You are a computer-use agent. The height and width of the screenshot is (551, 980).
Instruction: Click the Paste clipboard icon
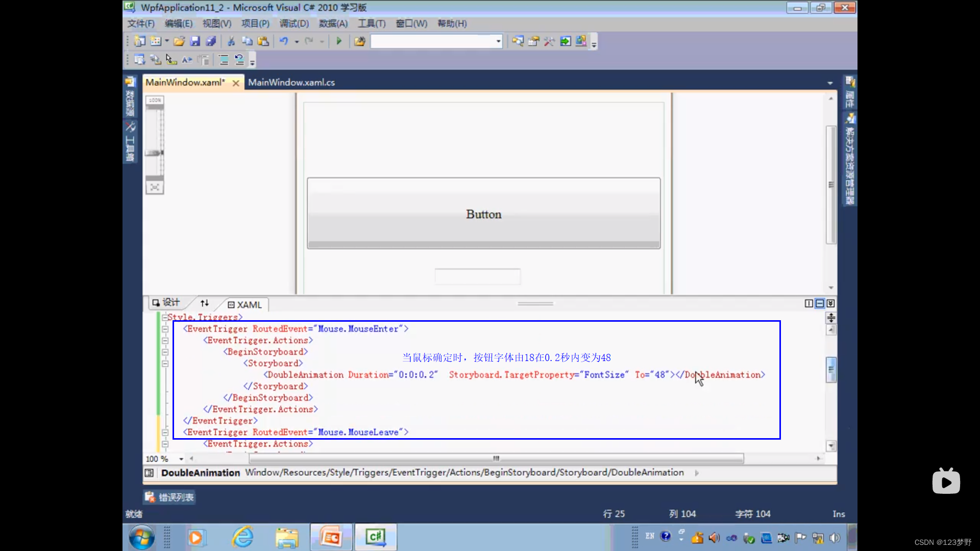(x=263, y=41)
